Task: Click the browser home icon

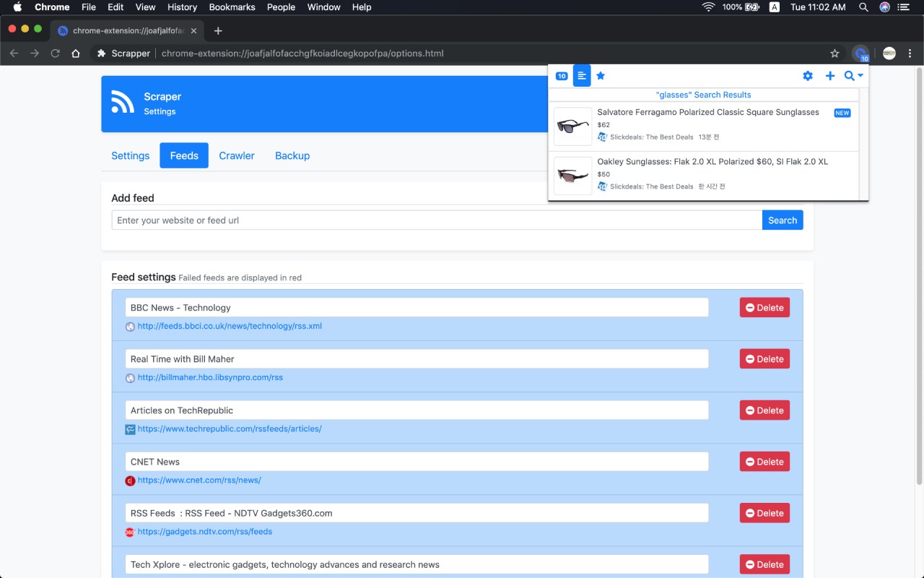Action: (x=76, y=53)
